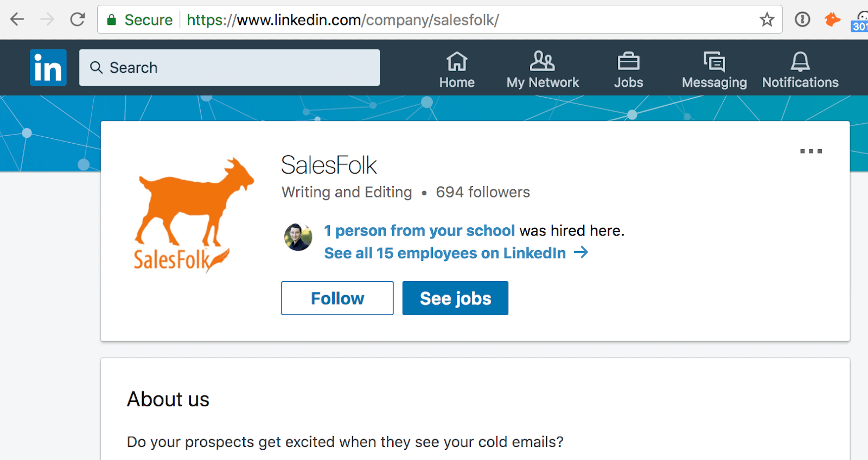Click the LinkedIn home logo icon
The height and width of the screenshot is (460, 868).
click(x=48, y=67)
